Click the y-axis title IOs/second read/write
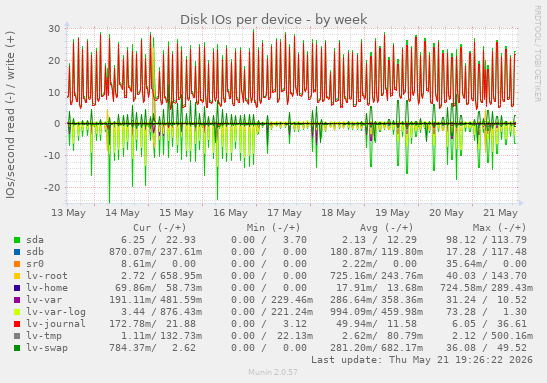The height and width of the screenshot is (383, 547). 10,115
